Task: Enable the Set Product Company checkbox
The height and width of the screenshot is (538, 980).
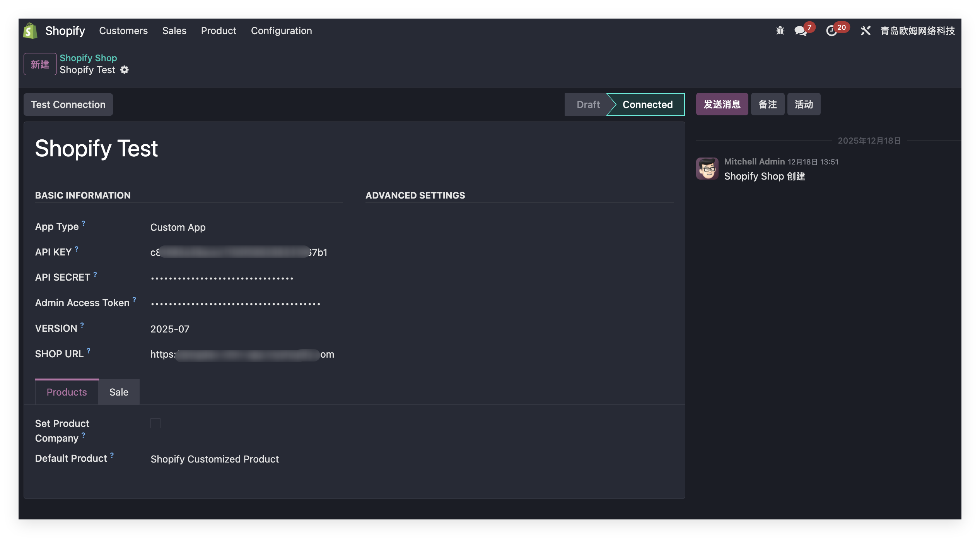Action: click(155, 423)
